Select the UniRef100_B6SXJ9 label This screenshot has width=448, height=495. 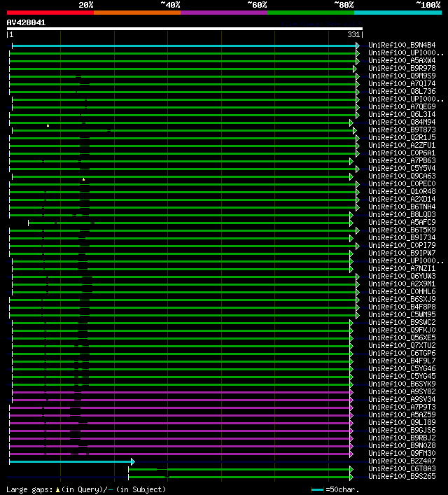click(402, 299)
